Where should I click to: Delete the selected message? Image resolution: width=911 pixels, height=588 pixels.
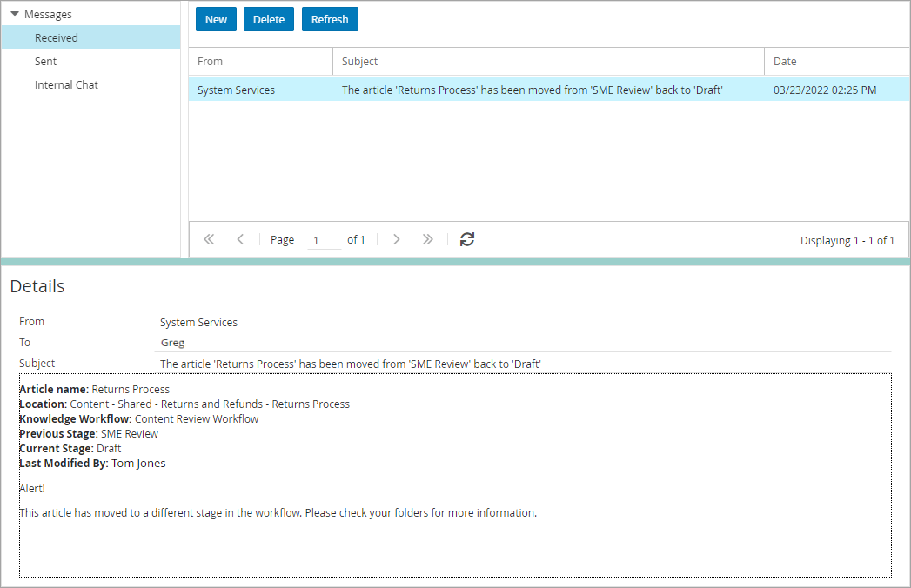tap(268, 18)
